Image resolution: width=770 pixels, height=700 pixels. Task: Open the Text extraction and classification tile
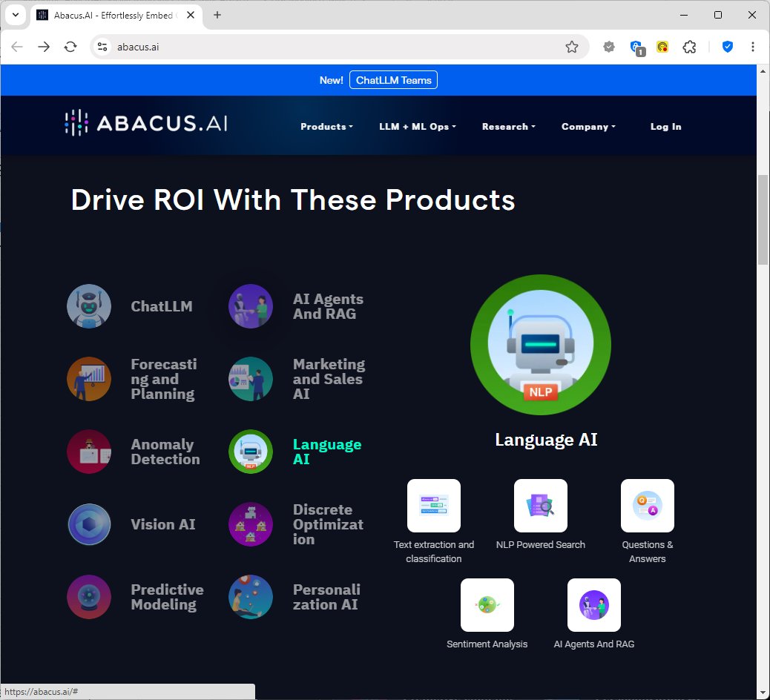tap(434, 506)
